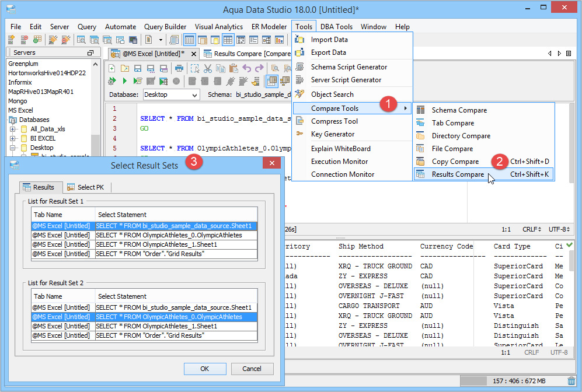Open the CRLF line ending dropdown
The width and height of the screenshot is (582, 392).
(531, 229)
